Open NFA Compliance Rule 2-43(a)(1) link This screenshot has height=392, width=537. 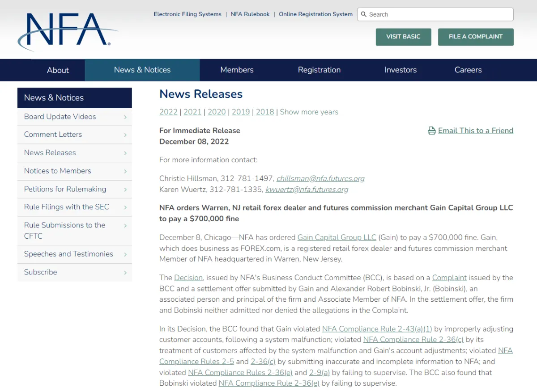[377, 329]
